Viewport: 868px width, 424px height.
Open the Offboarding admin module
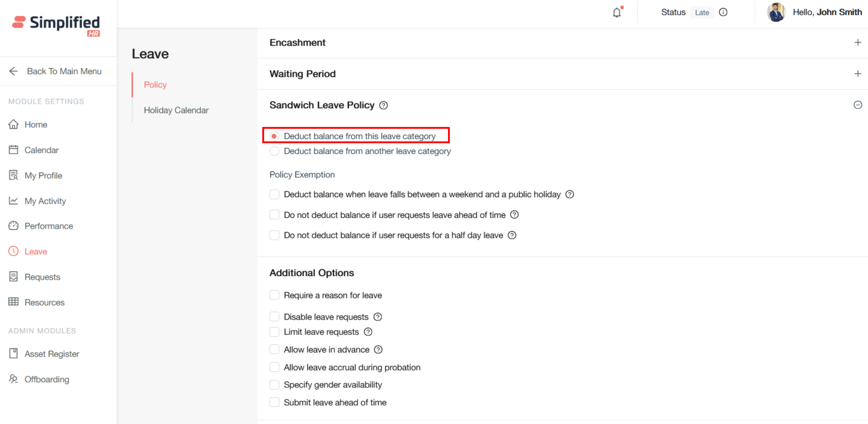coord(47,379)
